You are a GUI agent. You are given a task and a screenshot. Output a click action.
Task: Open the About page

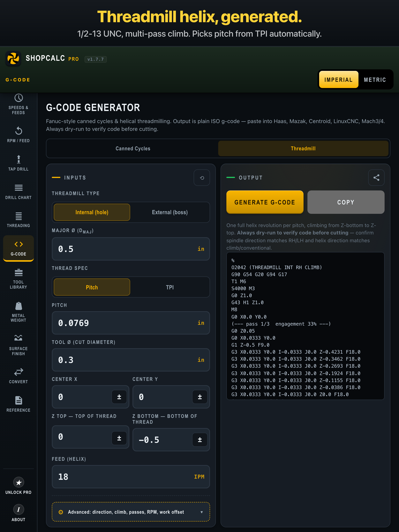pyautogui.click(x=19, y=513)
